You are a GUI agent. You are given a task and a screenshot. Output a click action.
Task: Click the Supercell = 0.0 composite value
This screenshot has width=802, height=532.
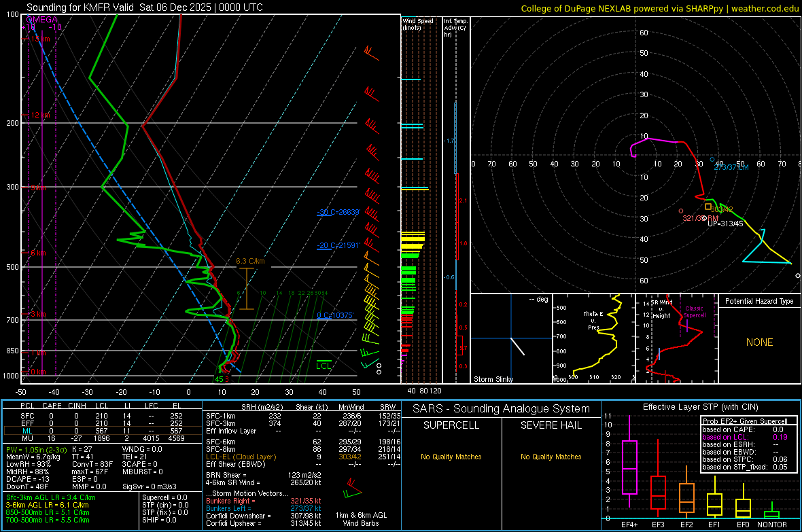click(164, 498)
